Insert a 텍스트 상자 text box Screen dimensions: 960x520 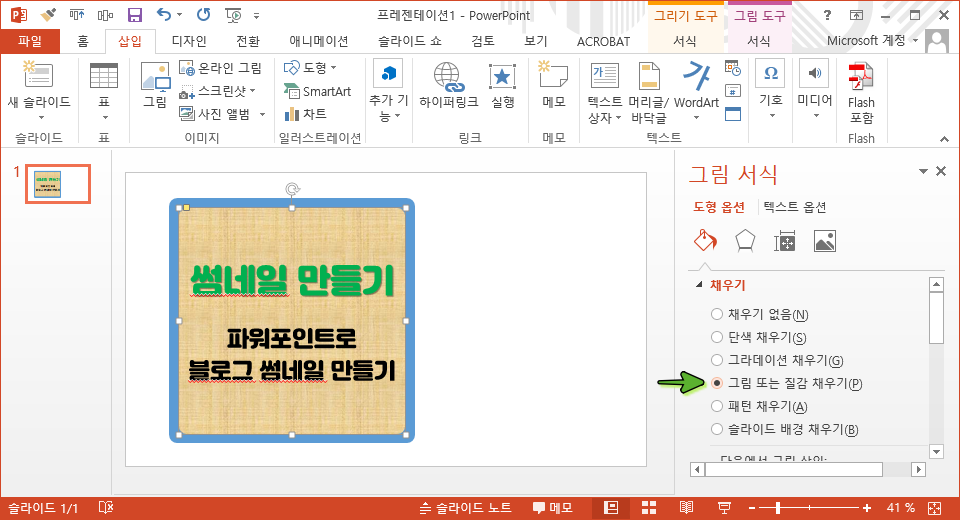(604, 92)
